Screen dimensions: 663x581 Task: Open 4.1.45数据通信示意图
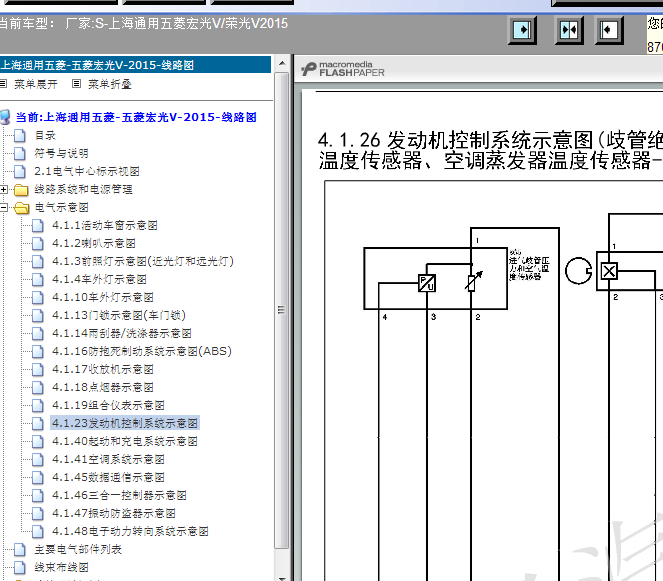(108, 477)
